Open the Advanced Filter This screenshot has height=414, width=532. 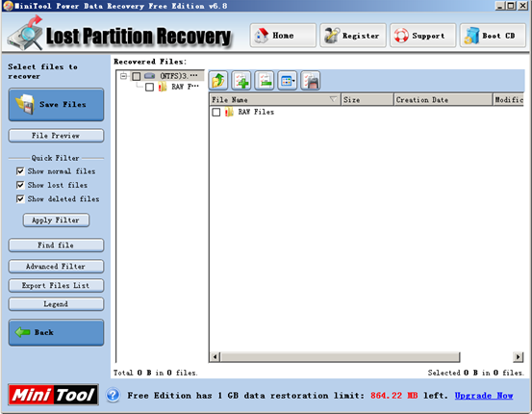(x=56, y=267)
